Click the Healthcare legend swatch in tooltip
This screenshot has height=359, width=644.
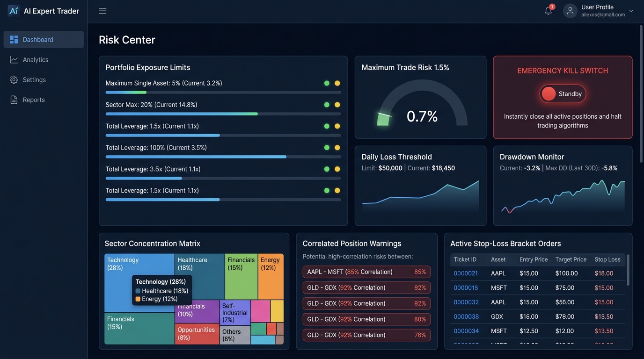click(x=138, y=291)
